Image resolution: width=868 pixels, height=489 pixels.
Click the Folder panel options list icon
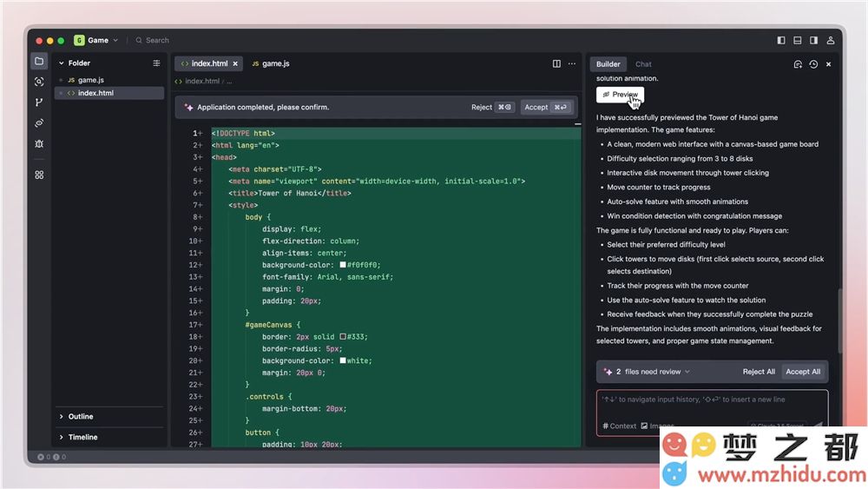(x=156, y=63)
